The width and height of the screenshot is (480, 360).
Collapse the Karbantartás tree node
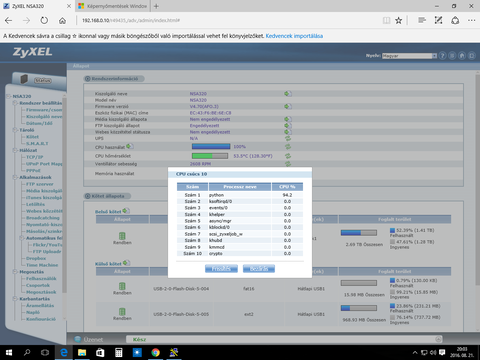click(15, 299)
